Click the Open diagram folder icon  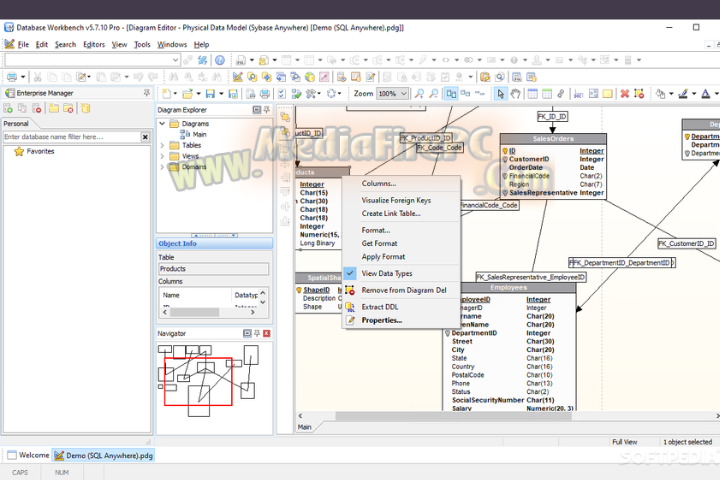point(187,94)
